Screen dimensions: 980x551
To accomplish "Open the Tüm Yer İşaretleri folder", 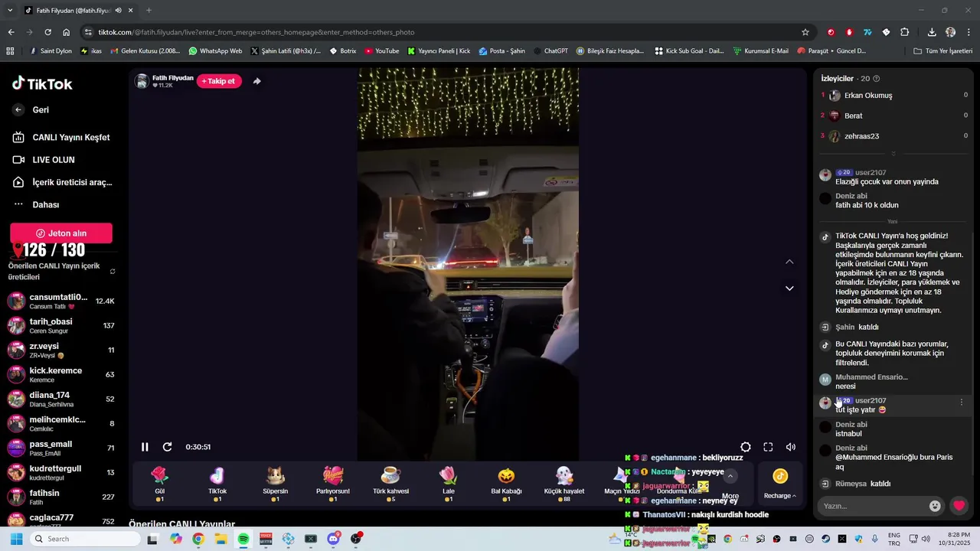I will [942, 51].
